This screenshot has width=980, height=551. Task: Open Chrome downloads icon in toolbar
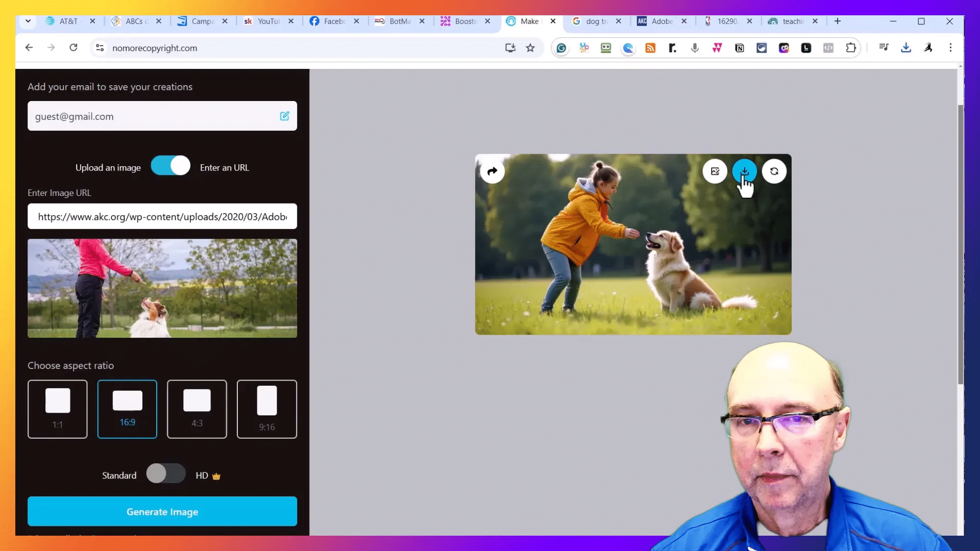coord(906,48)
